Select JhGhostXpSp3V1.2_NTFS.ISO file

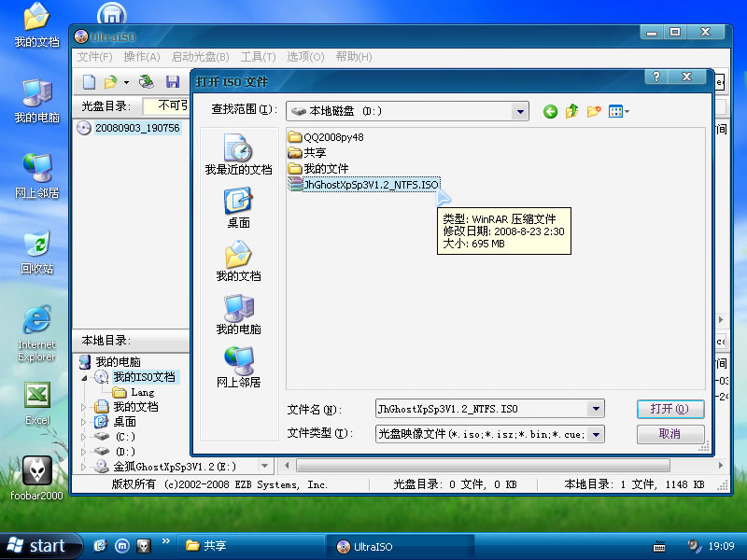click(x=363, y=184)
